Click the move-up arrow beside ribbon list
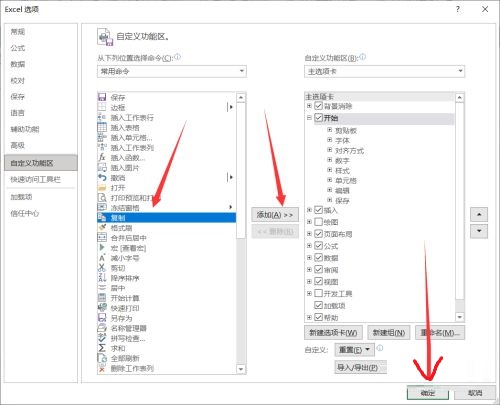The height and width of the screenshot is (405, 500). point(479,214)
